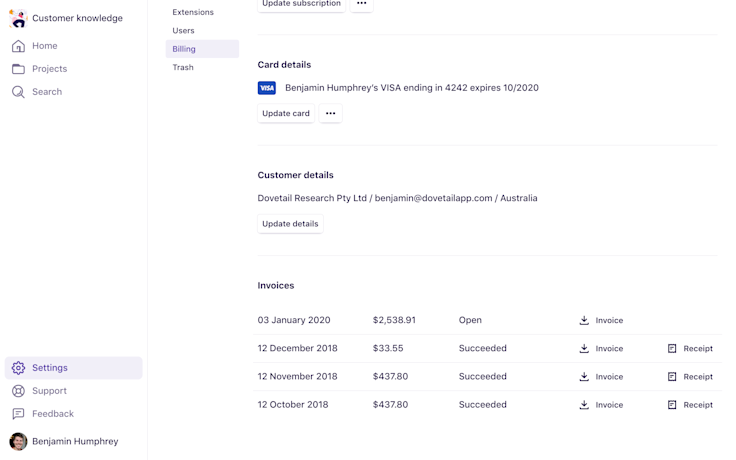Open more options next to Update card
The height and width of the screenshot is (460, 736).
(x=330, y=114)
